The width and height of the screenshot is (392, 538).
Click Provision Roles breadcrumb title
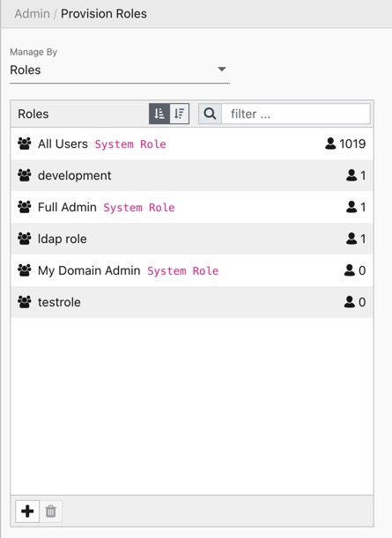[104, 14]
